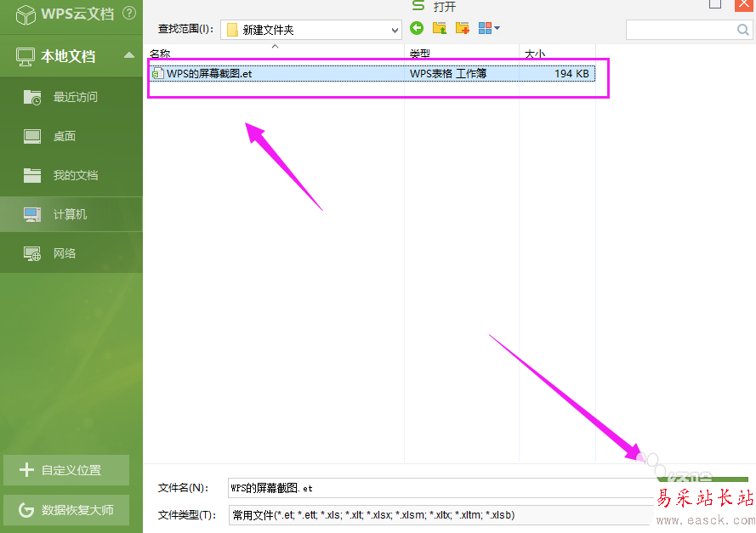This screenshot has height=533, width=756.
Task: Select file WPS的屏幕截图.et
Action: pos(208,74)
